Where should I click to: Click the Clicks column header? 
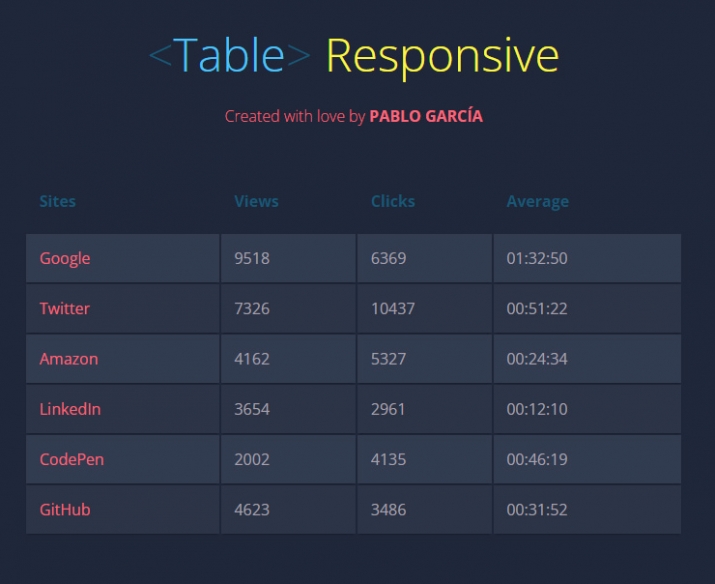click(x=393, y=201)
